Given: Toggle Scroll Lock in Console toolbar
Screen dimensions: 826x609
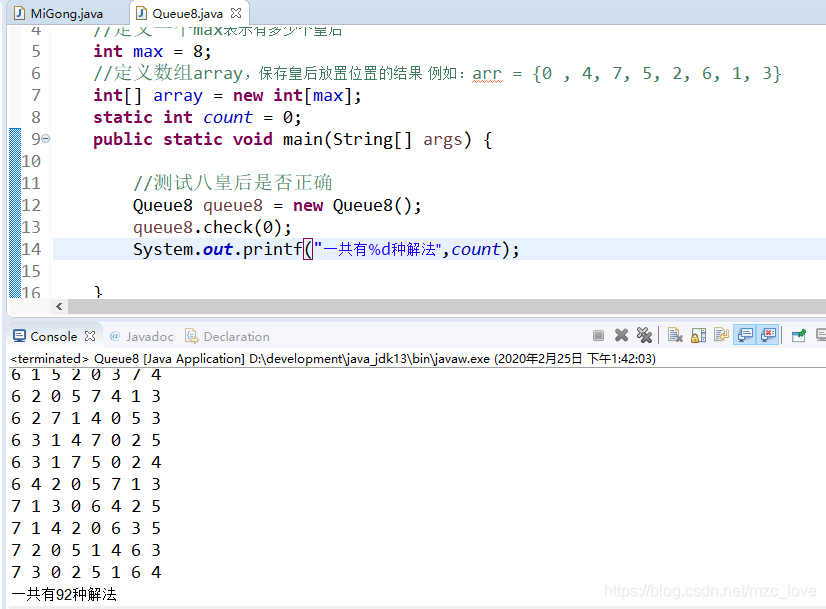Looking at the screenshot, I should pos(699,335).
